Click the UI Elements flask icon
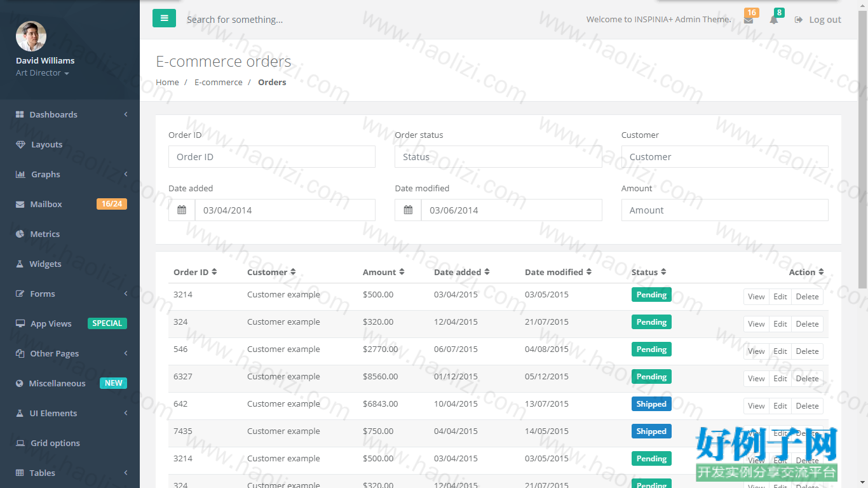The image size is (868, 488). (20, 413)
